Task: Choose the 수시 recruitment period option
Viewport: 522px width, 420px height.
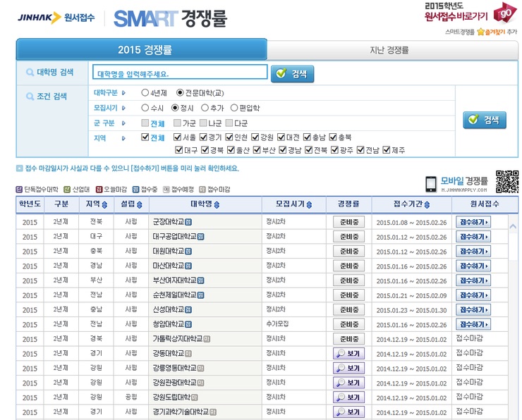Action: tap(145, 108)
